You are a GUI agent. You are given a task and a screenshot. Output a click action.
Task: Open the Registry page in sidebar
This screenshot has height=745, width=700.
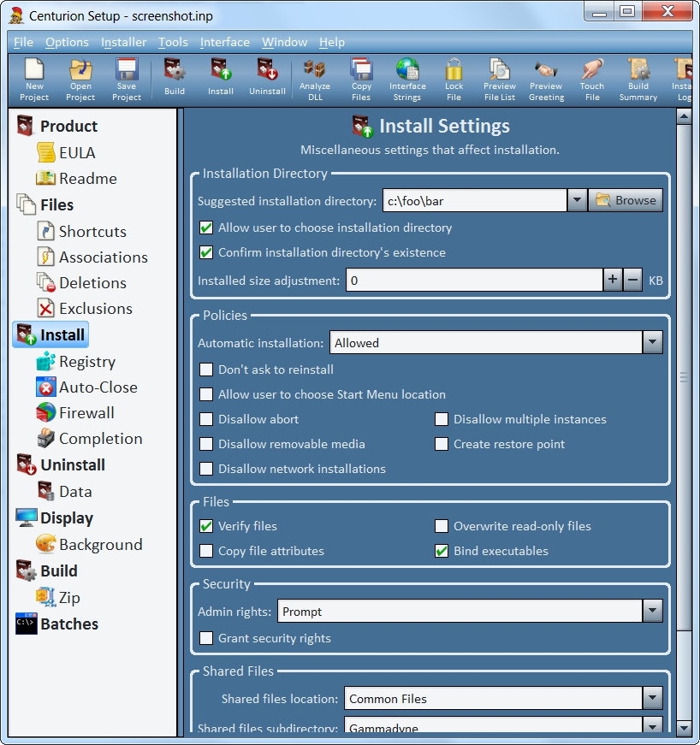pos(76,362)
